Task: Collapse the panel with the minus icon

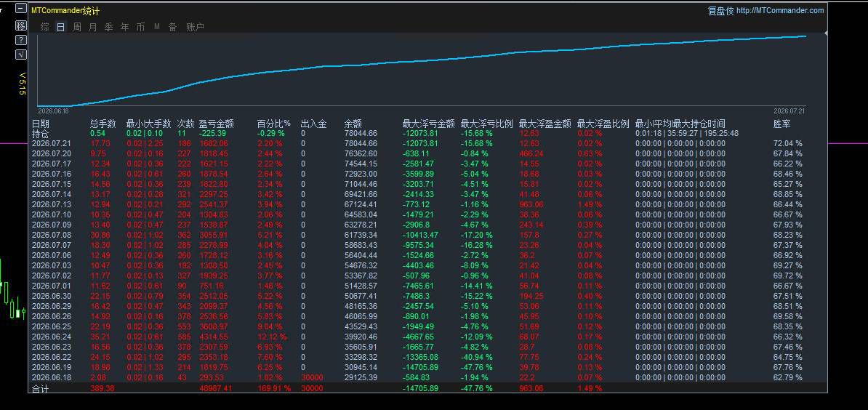Action: click(x=20, y=8)
